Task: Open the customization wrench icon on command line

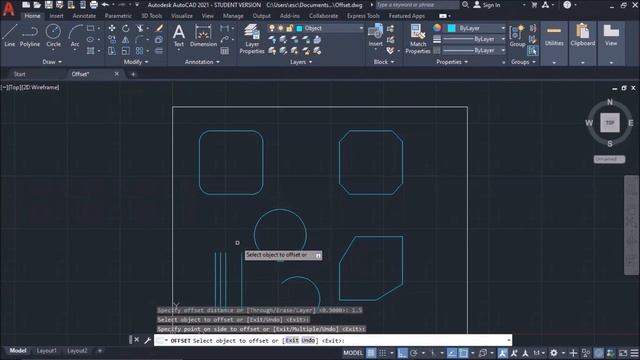Action: point(148,340)
